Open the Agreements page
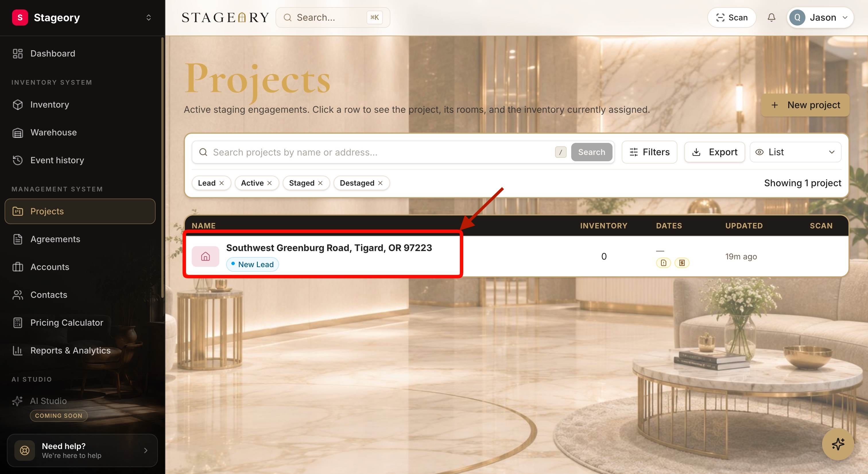The width and height of the screenshot is (868, 474). tap(80, 239)
